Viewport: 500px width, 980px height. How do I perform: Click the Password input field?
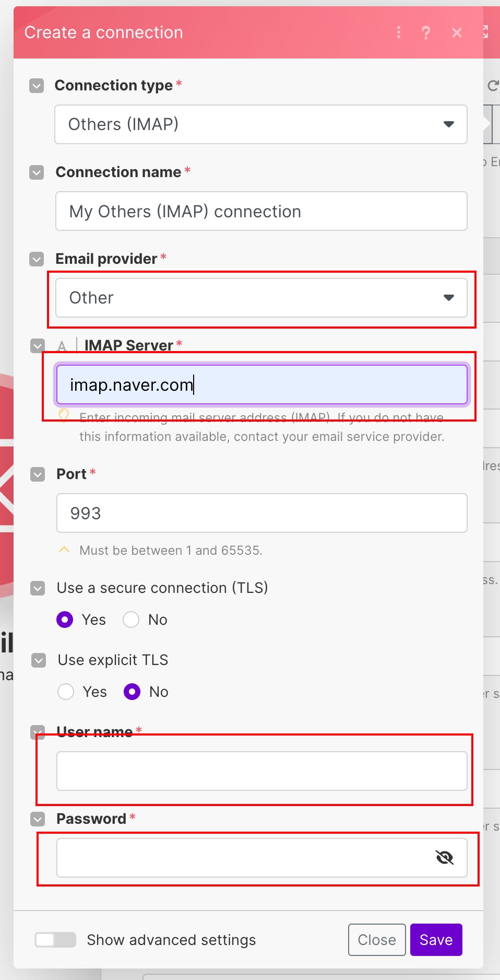pos(262,858)
